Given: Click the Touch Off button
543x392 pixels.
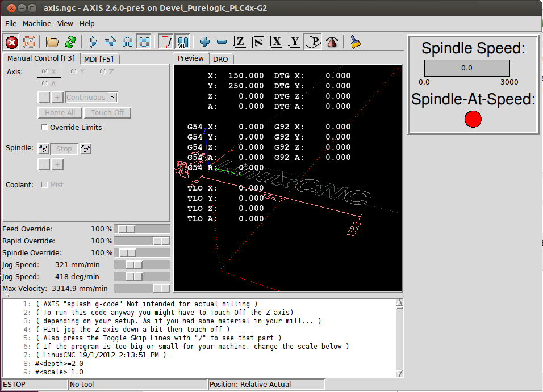Looking at the screenshot, I should 107,112.
